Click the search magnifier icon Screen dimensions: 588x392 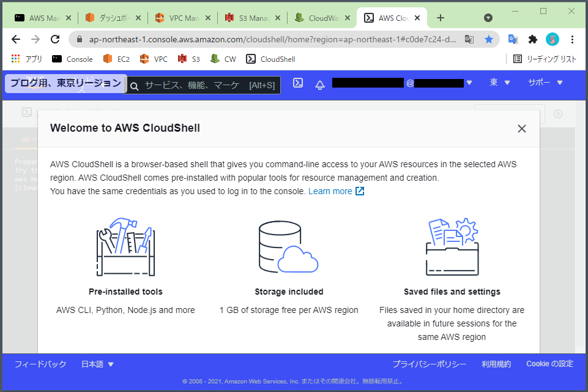coord(134,86)
